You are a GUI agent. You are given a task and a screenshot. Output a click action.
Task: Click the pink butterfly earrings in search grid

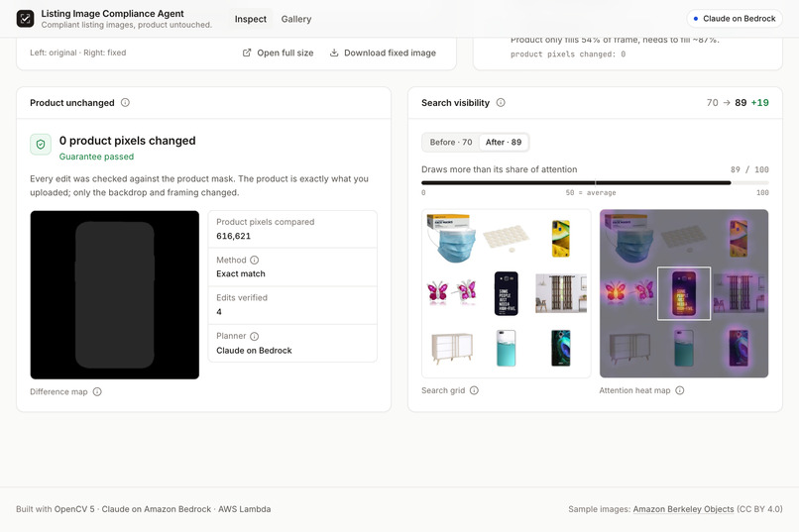pos(451,292)
